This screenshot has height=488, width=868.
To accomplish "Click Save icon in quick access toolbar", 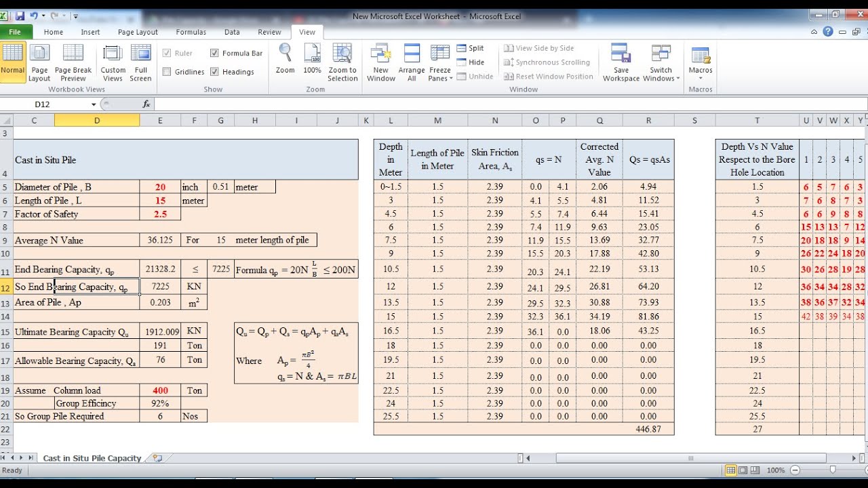I will pos(20,16).
